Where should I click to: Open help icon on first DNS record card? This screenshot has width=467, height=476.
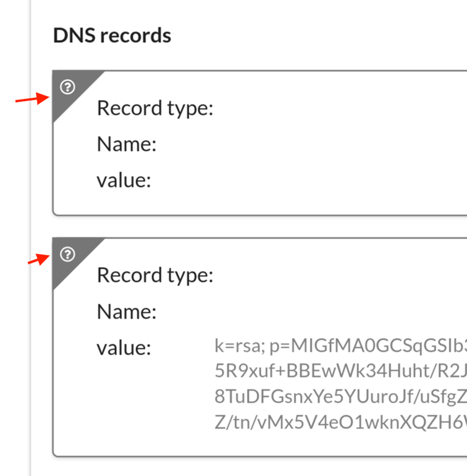pos(67,87)
